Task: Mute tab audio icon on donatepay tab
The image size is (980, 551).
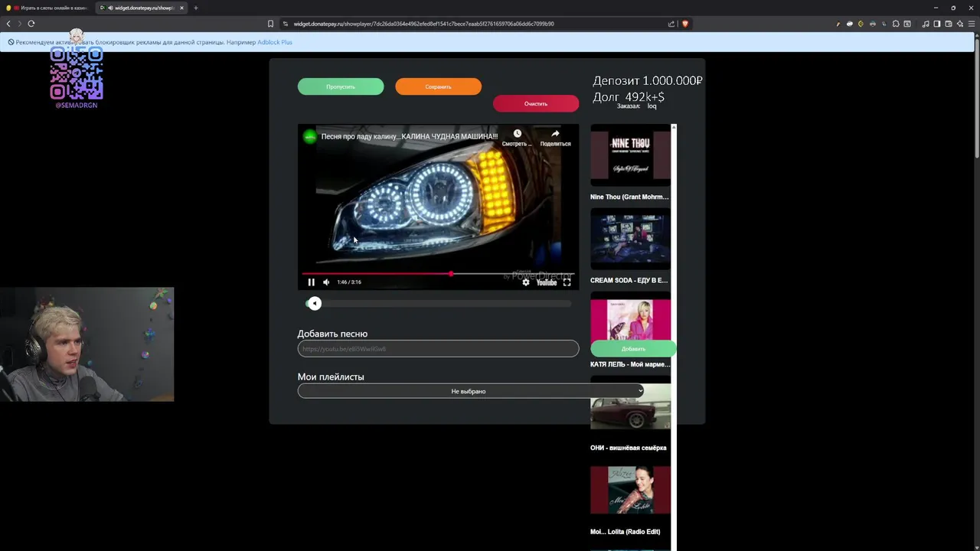Action: coord(110,8)
